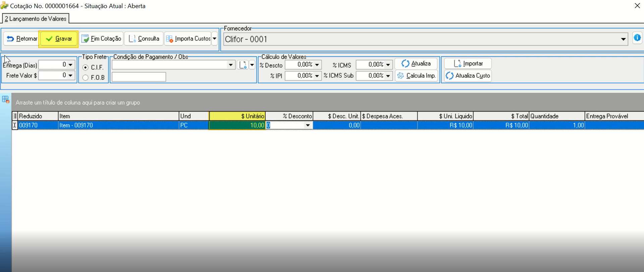Expand arrow beside the payment condition document icon
Image resolution: width=644 pixels, height=272 pixels.
click(252, 65)
